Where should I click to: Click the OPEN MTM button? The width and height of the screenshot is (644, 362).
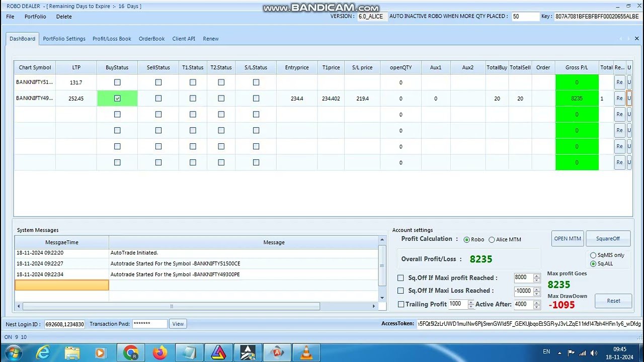[568, 239]
